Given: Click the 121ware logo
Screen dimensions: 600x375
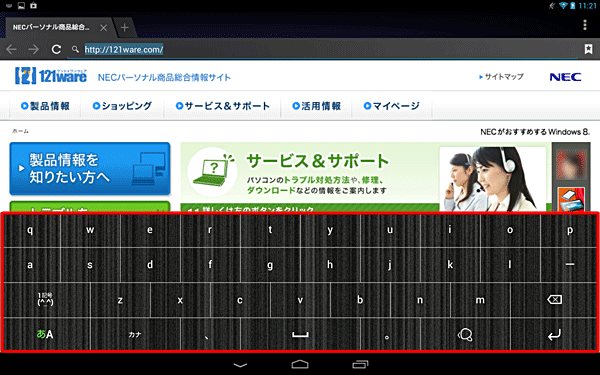Looking at the screenshot, I should pos(51,76).
